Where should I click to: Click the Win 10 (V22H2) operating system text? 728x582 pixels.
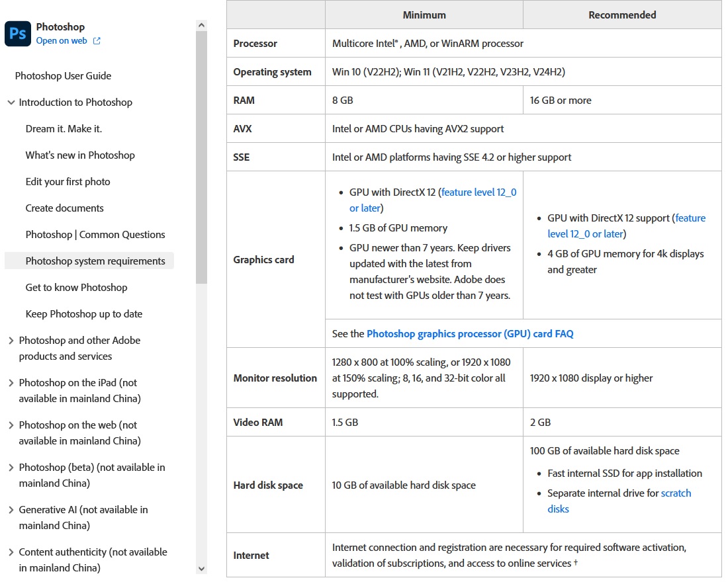click(449, 72)
